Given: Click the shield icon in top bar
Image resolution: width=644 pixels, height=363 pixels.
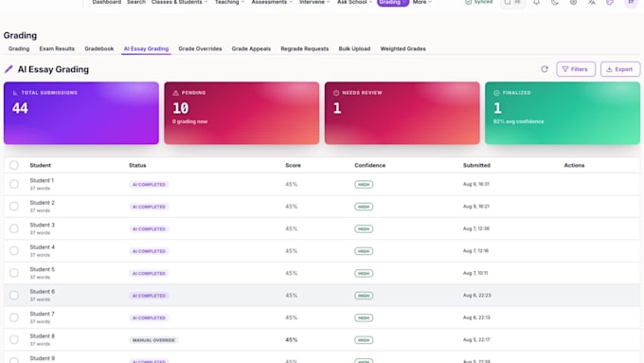Looking at the screenshot, I should (610, 3).
